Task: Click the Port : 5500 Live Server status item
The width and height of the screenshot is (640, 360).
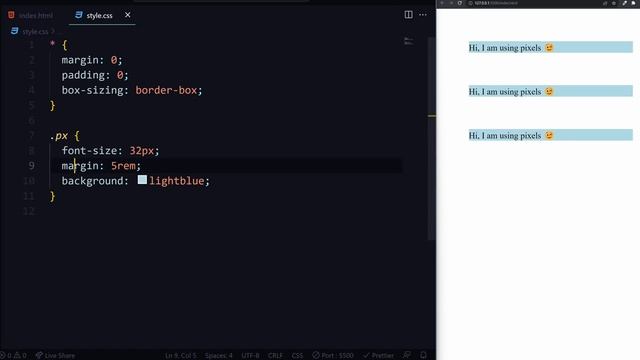Action: (x=333, y=356)
